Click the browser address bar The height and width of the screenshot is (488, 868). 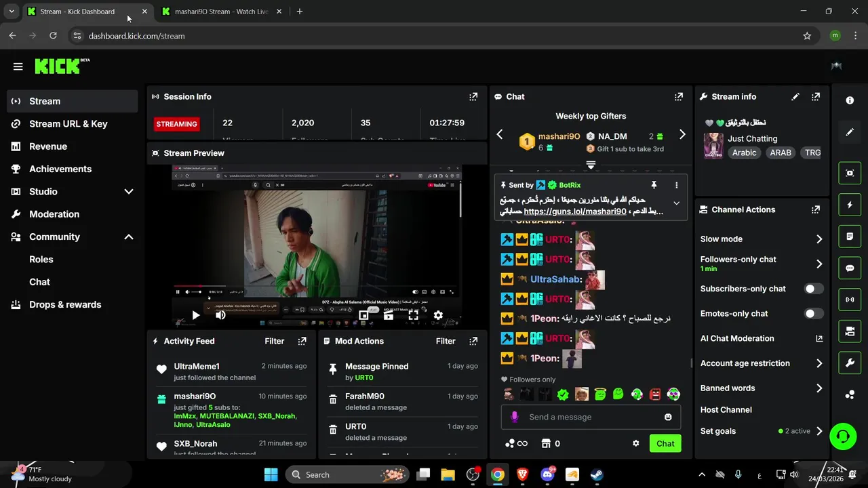click(434, 36)
